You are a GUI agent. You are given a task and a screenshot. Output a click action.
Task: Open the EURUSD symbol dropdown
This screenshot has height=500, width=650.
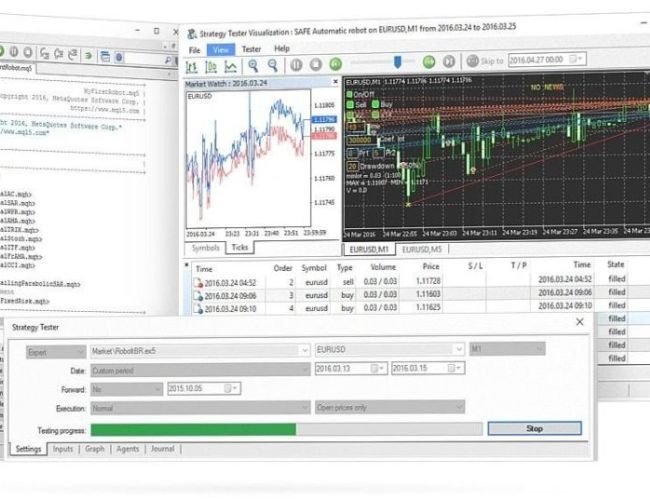pos(389,350)
